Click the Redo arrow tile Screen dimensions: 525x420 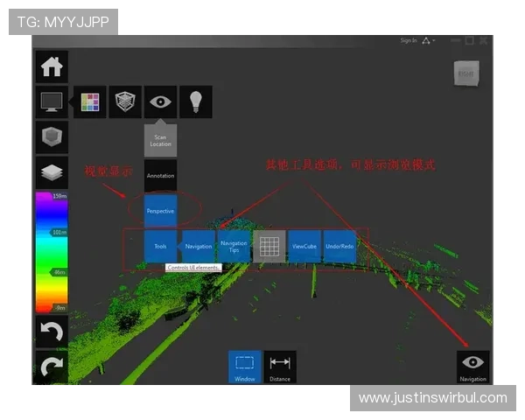pyautogui.click(x=52, y=367)
